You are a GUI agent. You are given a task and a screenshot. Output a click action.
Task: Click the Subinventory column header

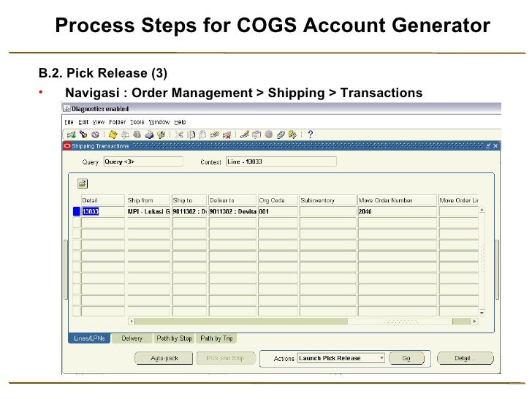[327, 200]
